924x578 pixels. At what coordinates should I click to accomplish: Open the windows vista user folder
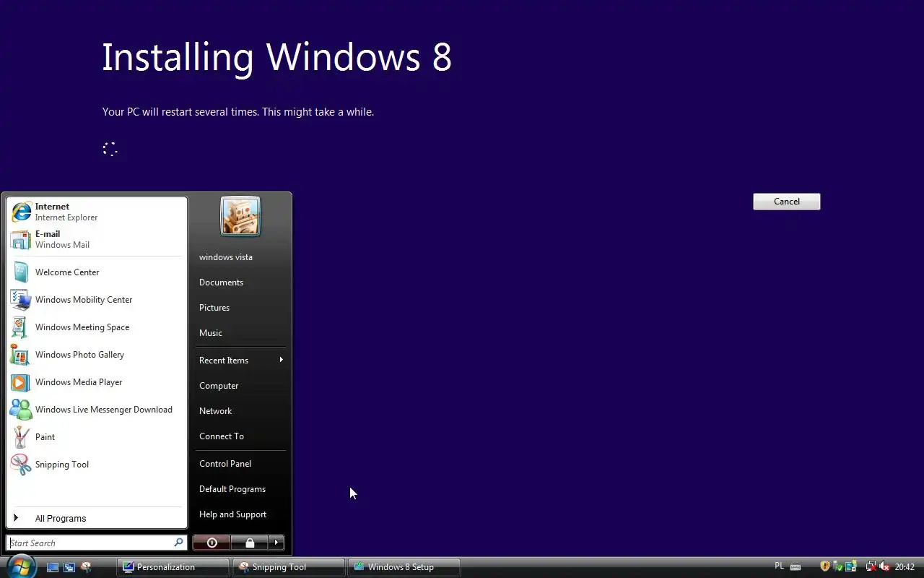click(240, 256)
